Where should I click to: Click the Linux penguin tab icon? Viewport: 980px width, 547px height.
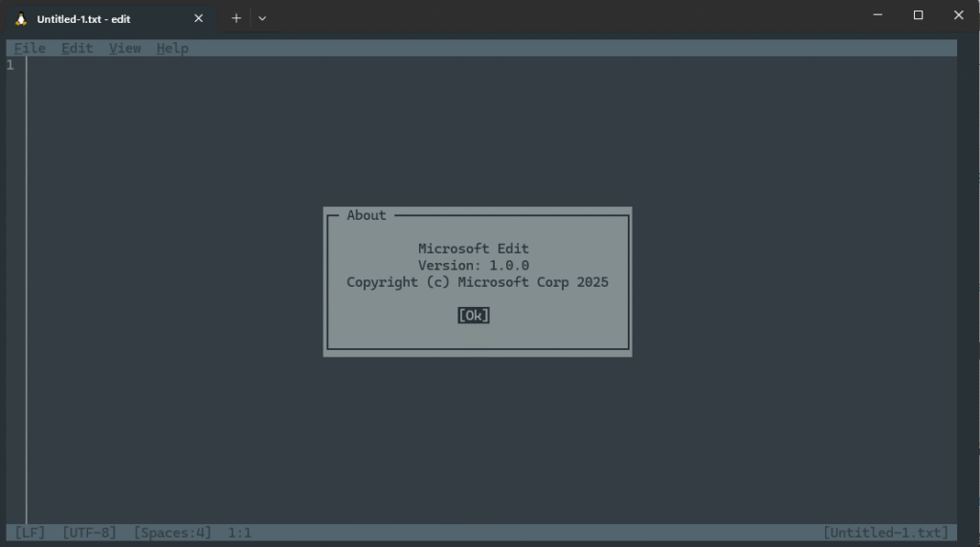21,19
